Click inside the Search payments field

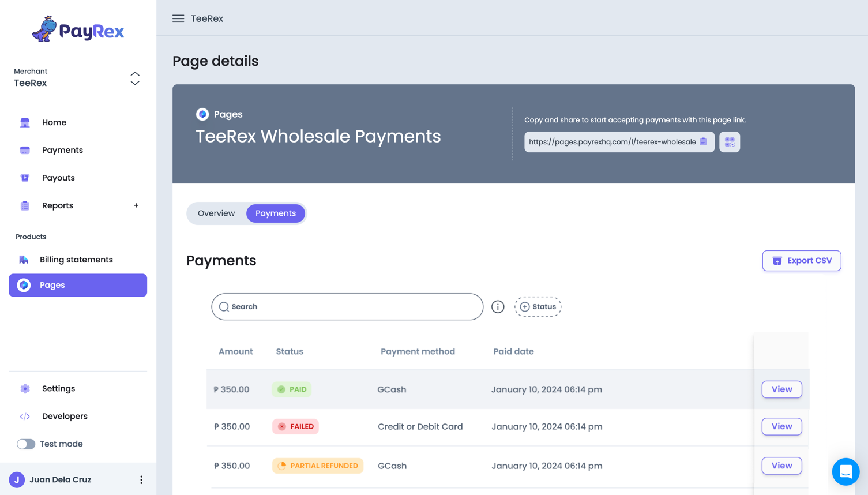[x=347, y=306]
